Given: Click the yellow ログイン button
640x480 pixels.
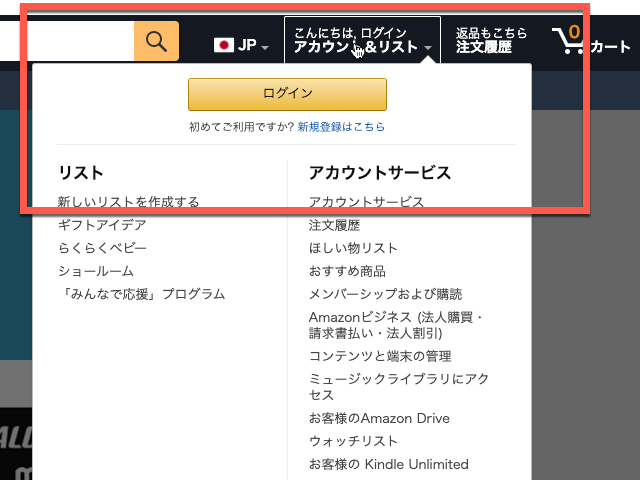Looking at the screenshot, I should coord(287,94).
